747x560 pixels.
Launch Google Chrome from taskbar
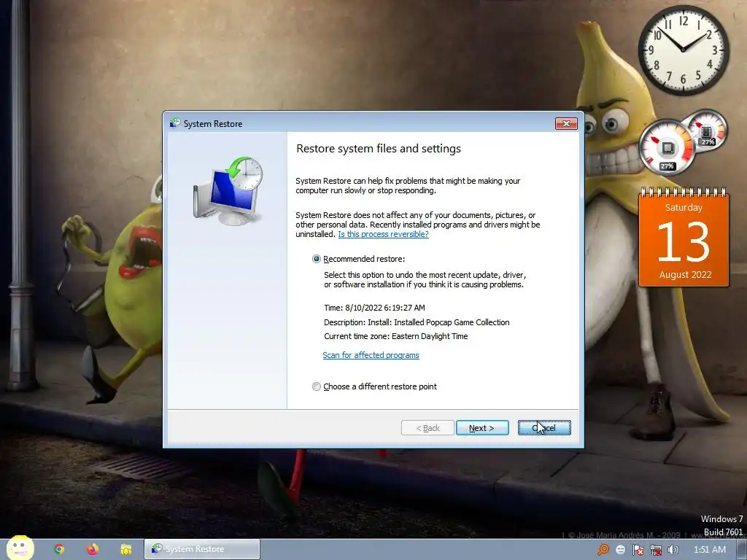tap(59, 549)
